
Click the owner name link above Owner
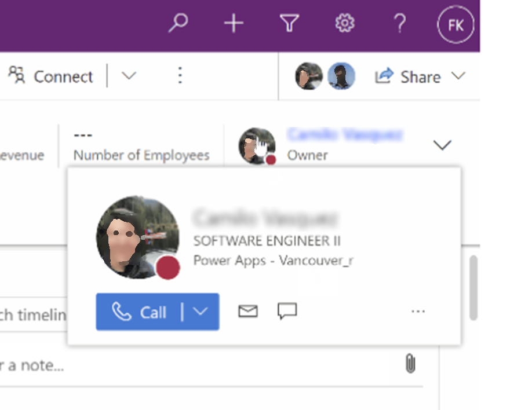(x=345, y=134)
